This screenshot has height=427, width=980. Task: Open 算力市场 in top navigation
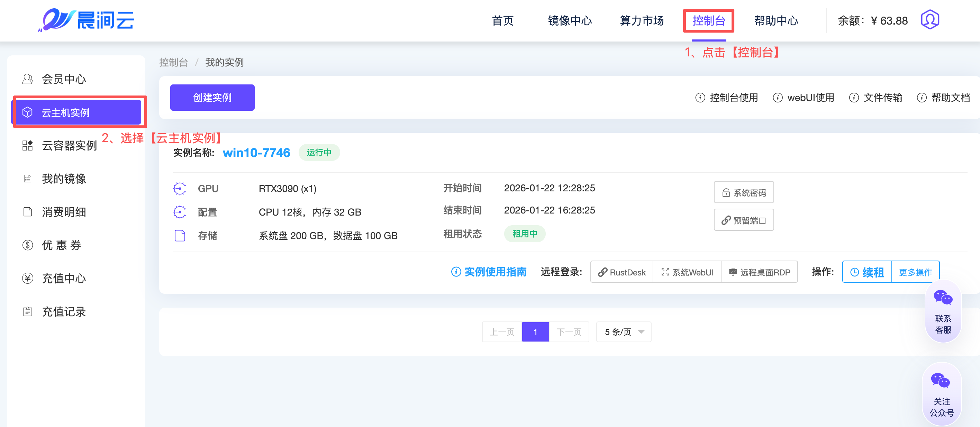point(642,20)
